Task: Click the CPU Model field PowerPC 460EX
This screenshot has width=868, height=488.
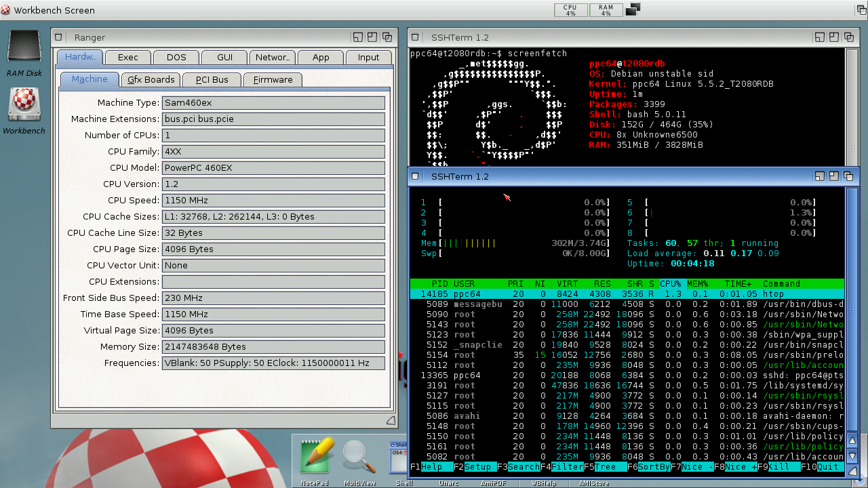Action: [x=273, y=168]
